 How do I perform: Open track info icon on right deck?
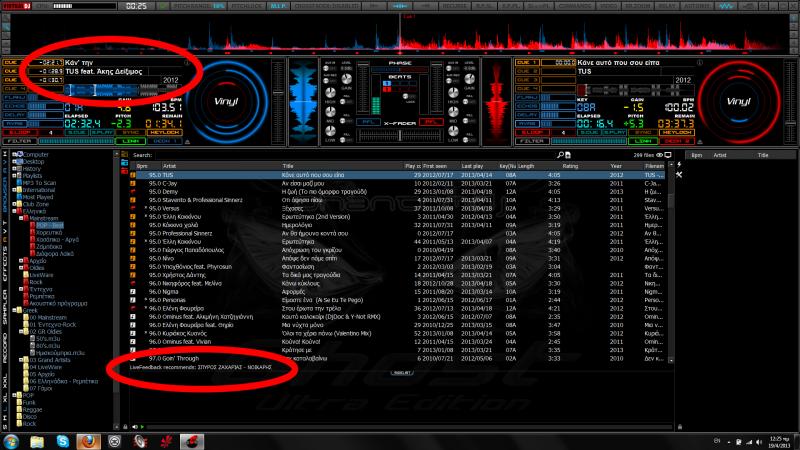coord(699,63)
